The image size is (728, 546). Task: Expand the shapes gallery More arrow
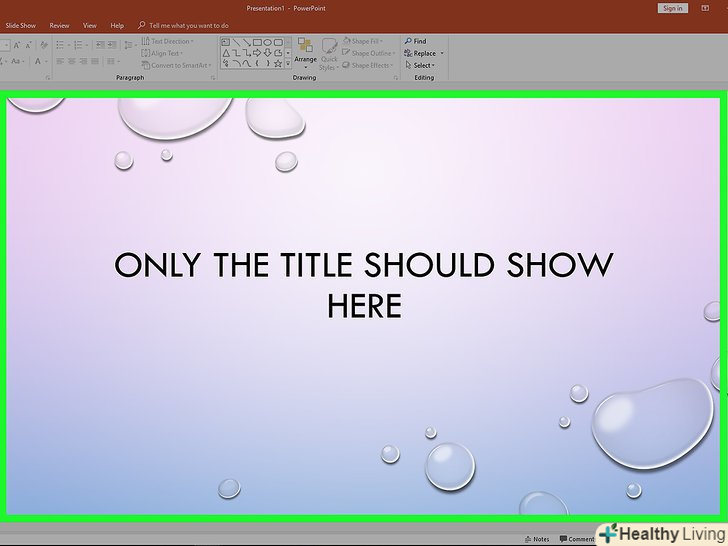[x=288, y=64]
